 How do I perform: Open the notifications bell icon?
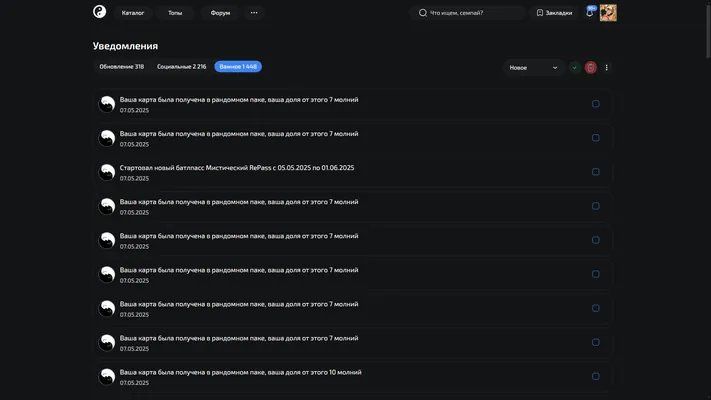[x=589, y=13]
